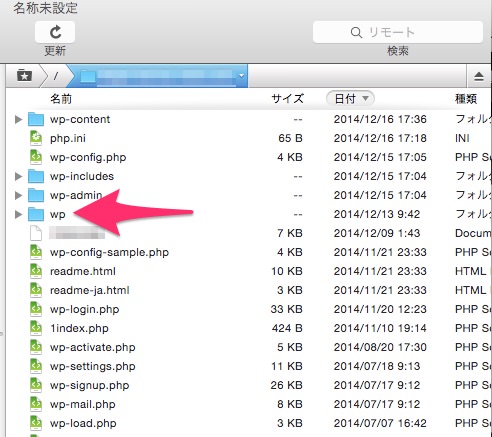Click the wp-config-sample.php file icon
This screenshot has width=492, height=437.
[x=36, y=252]
